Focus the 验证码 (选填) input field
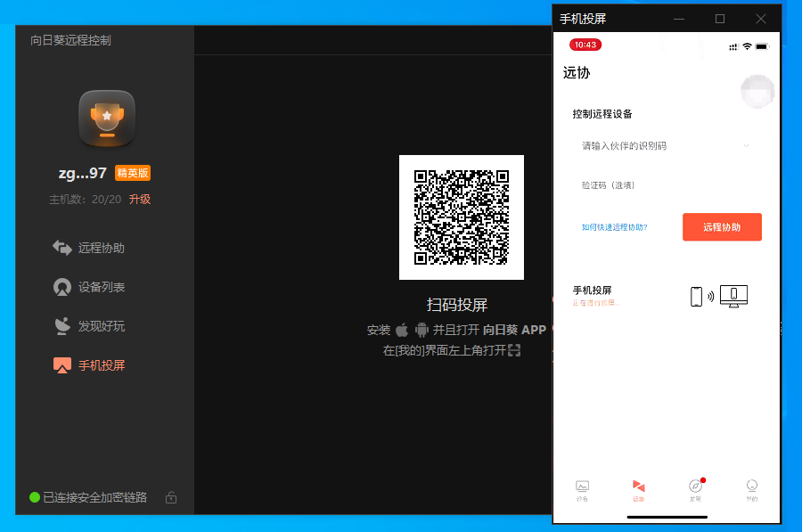The image size is (802, 532). click(665, 185)
